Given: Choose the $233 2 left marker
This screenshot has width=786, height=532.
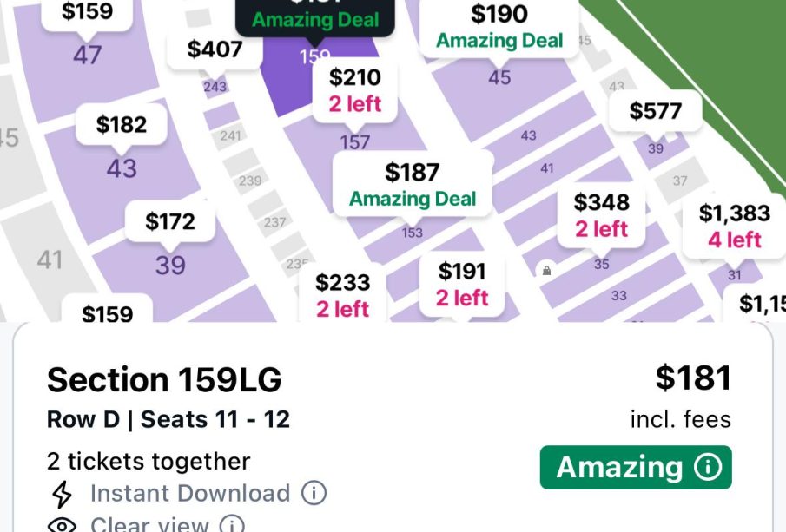Looking at the screenshot, I should pos(342,296).
